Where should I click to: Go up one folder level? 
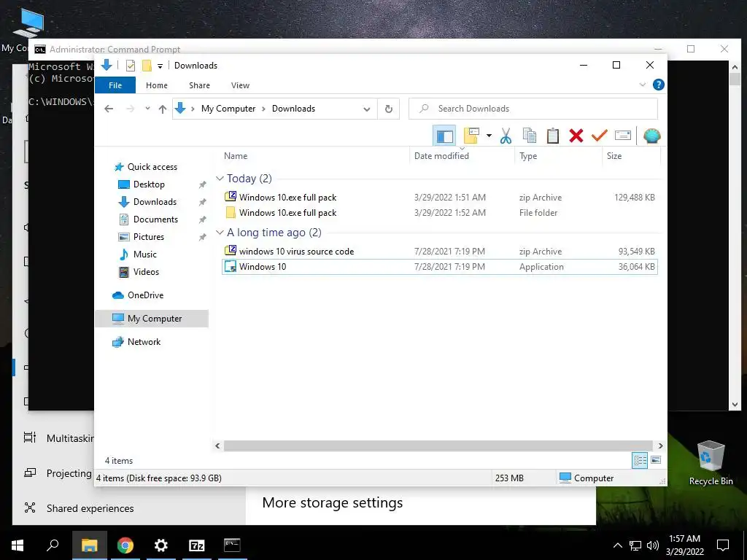[163, 109]
